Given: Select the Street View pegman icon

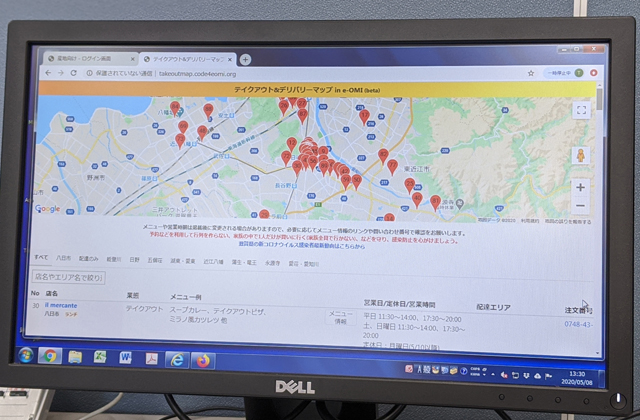Looking at the screenshot, I should point(580,154).
